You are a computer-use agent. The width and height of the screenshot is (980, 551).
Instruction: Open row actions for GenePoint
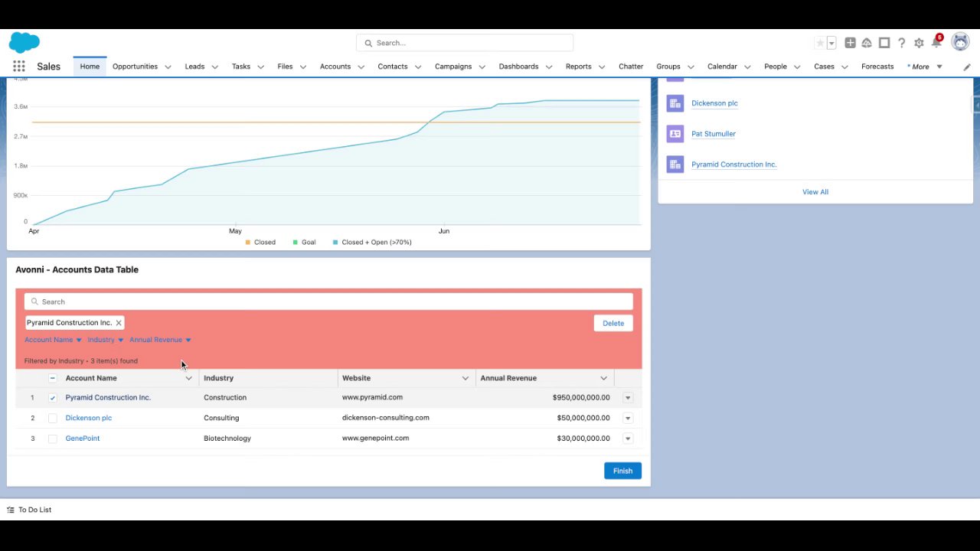(x=628, y=439)
